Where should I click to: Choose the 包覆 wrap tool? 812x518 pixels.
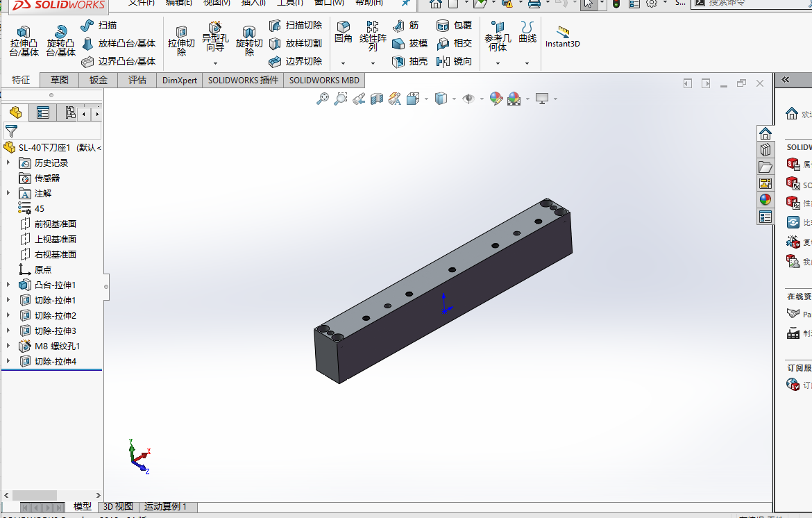point(454,25)
